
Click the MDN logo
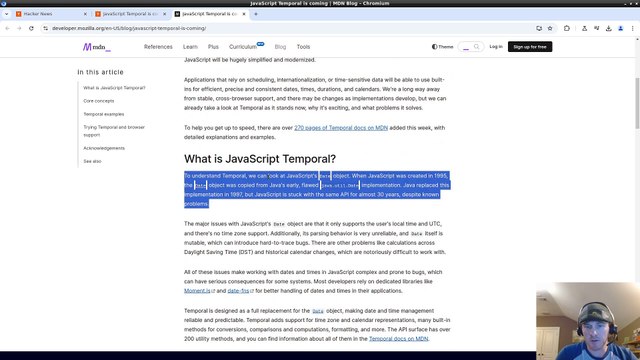pyautogui.click(x=97, y=47)
